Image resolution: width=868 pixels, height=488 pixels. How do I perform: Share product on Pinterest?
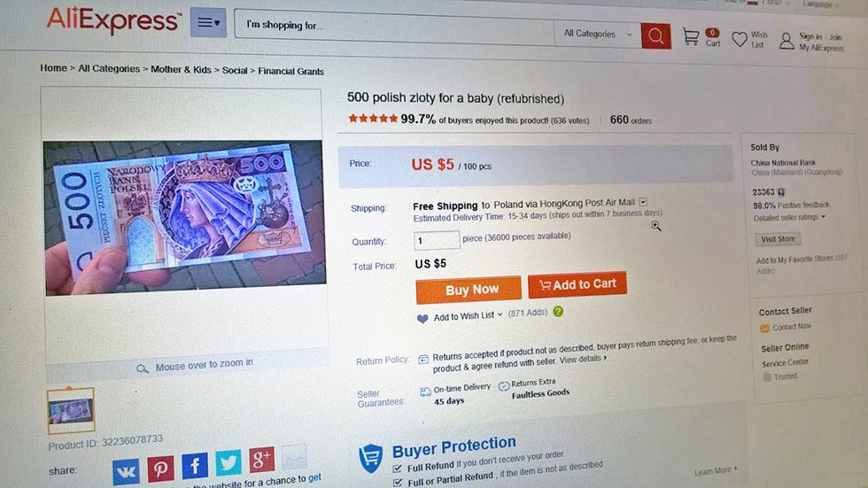pyautogui.click(x=160, y=469)
